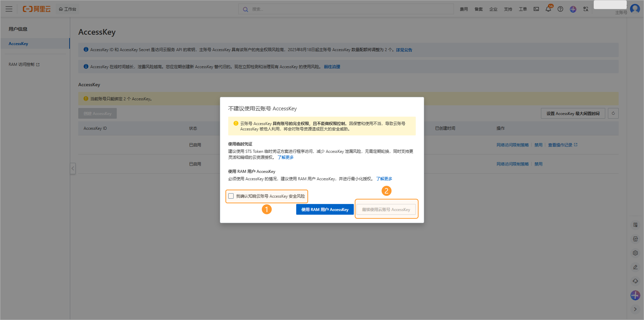
Task: Open CloudShell terminal icon in top bar
Action: [536, 9]
